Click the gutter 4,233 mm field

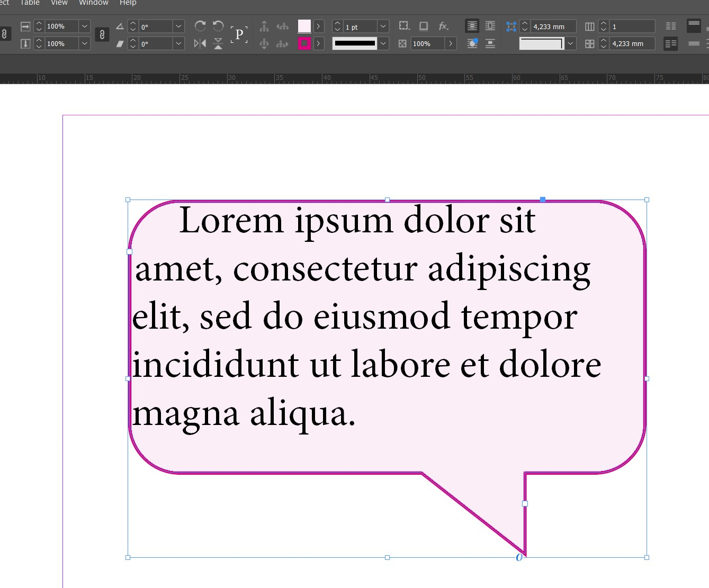point(632,43)
